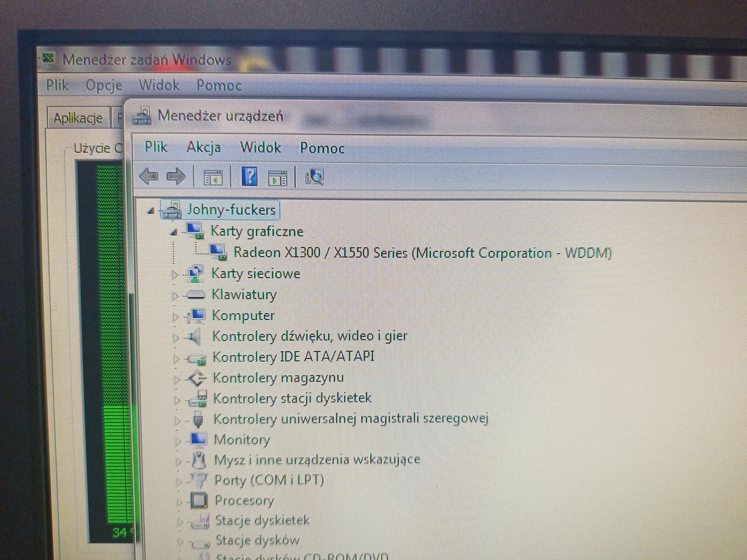
Task: Collapse the Karty graficzne node
Action: 174,233
